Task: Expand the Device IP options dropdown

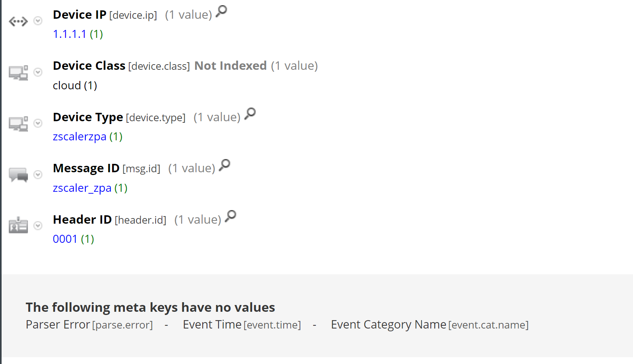Action: 38,21
